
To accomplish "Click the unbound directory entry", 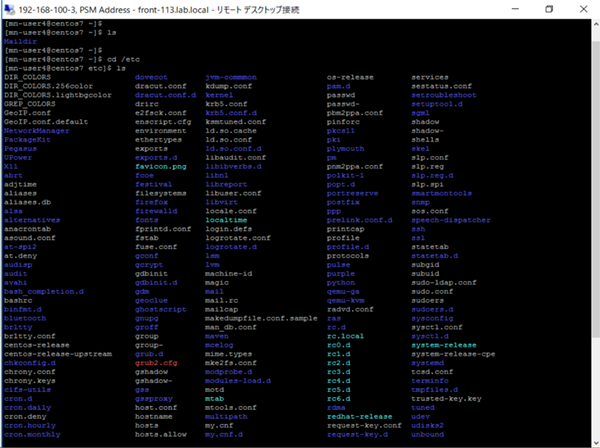I will (x=427, y=434).
